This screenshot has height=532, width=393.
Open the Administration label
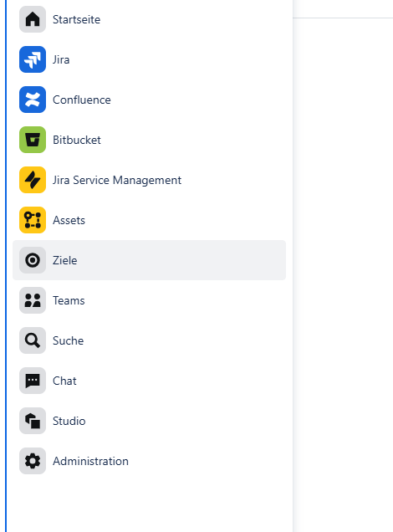[90, 461]
